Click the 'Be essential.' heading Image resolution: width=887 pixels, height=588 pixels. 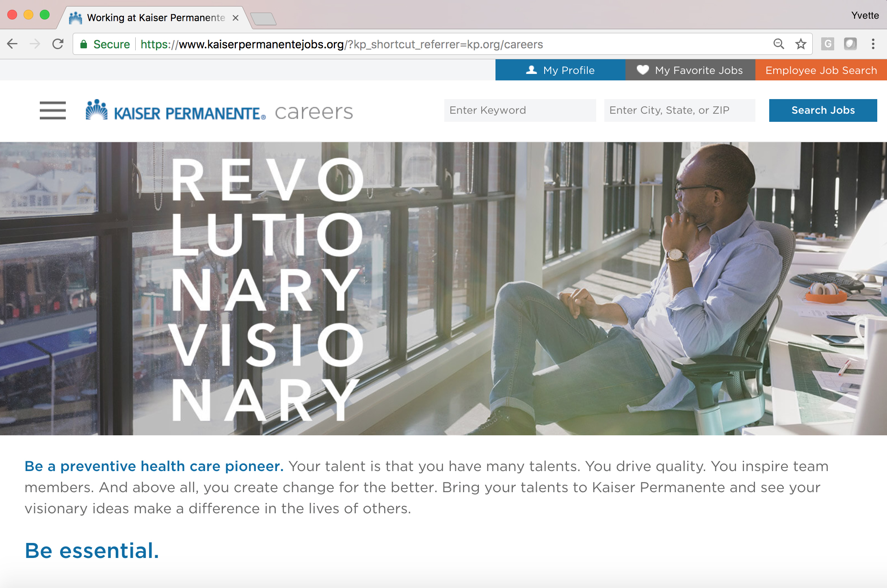pyautogui.click(x=92, y=551)
